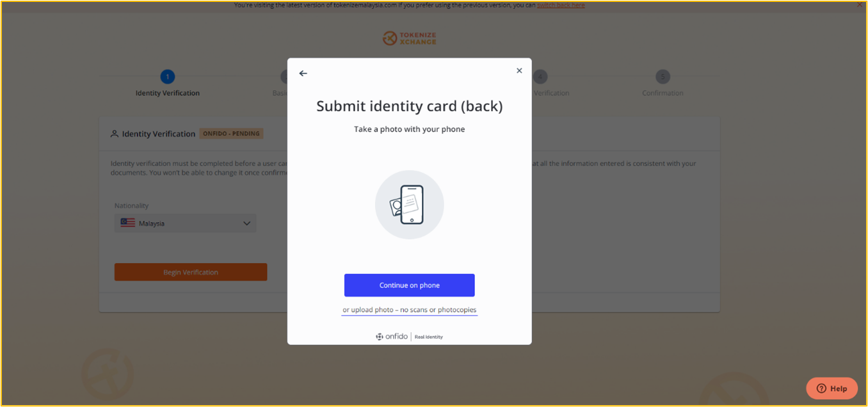Click the Malaysia flag icon
Viewport: 868px width, 407px height.
(x=127, y=223)
